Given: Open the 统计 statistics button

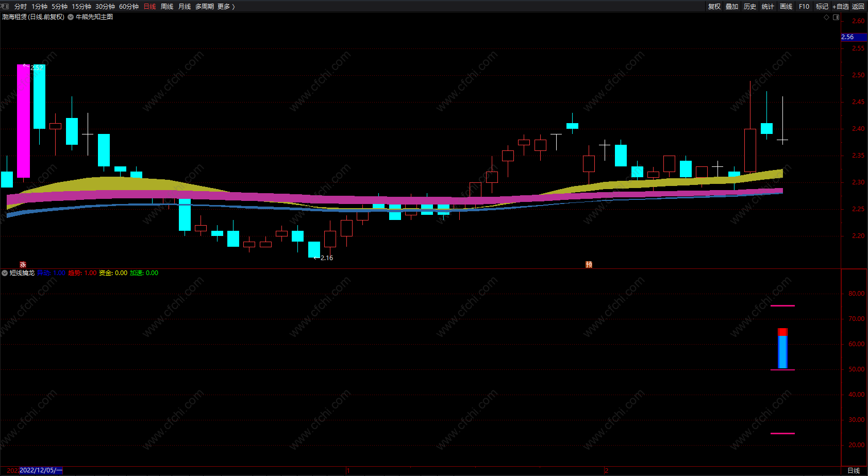Looking at the screenshot, I should point(768,7).
